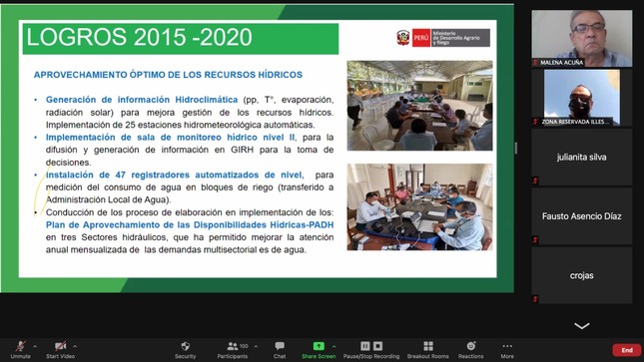Start Video using the camera icon

coord(60,350)
